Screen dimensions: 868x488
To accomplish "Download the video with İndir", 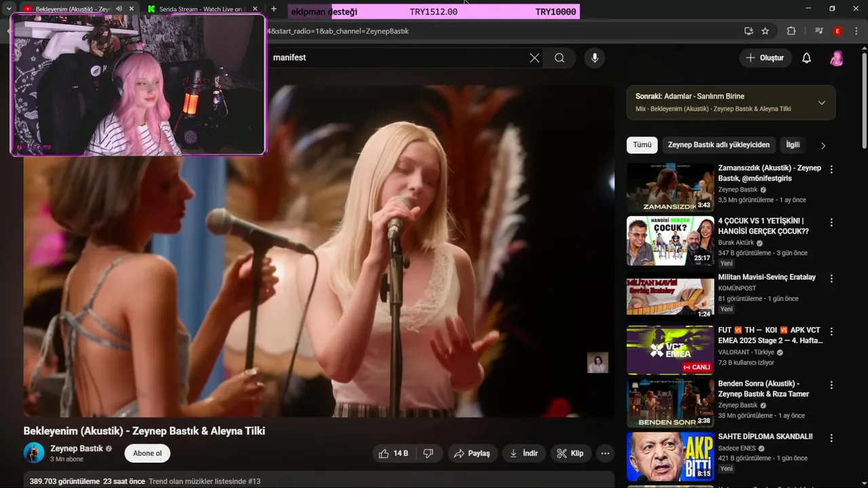I will (x=524, y=453).
